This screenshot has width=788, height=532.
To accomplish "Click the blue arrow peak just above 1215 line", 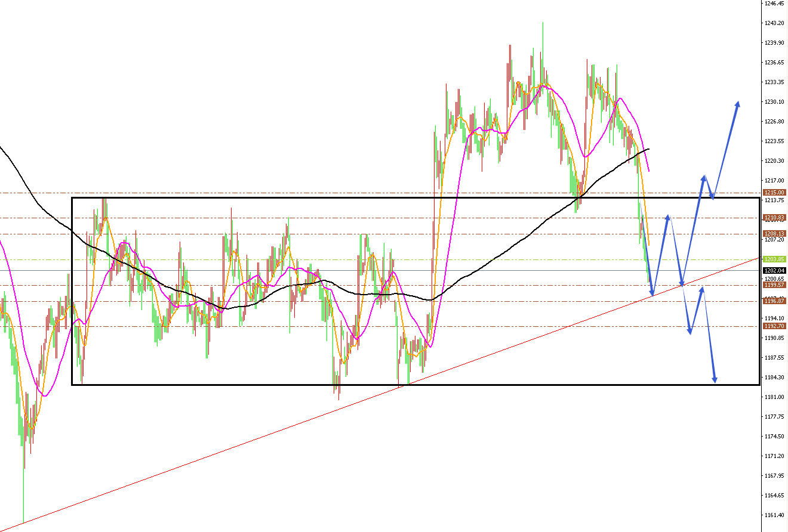I will 704,177.
